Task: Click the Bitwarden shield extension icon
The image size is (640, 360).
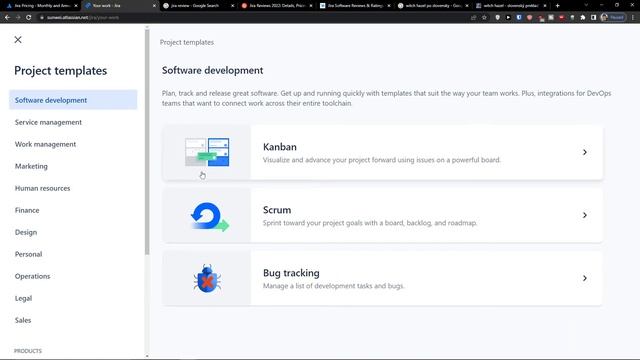Action: 519,18
